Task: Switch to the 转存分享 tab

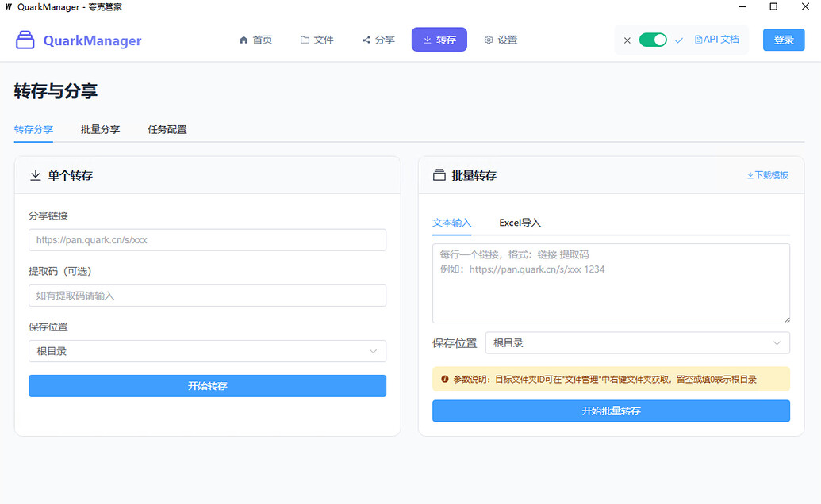Action: point(33,129)
